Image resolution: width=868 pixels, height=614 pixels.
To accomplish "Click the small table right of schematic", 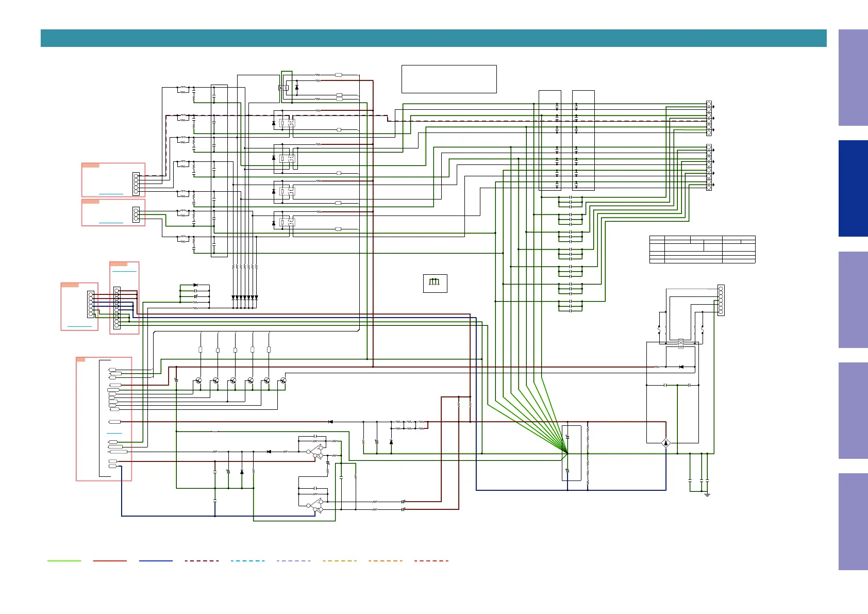I will tap(703, 250).
